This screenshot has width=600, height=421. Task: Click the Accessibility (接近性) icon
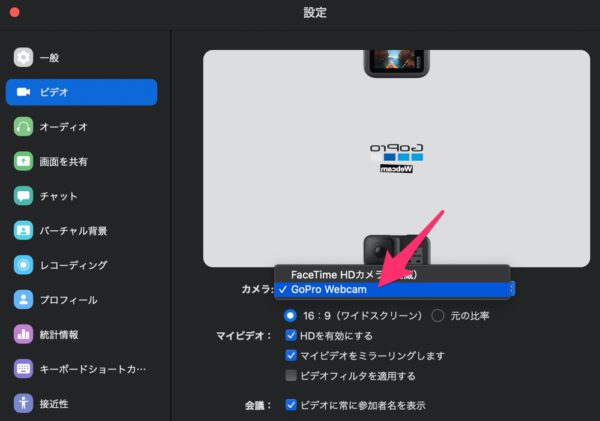23,403
